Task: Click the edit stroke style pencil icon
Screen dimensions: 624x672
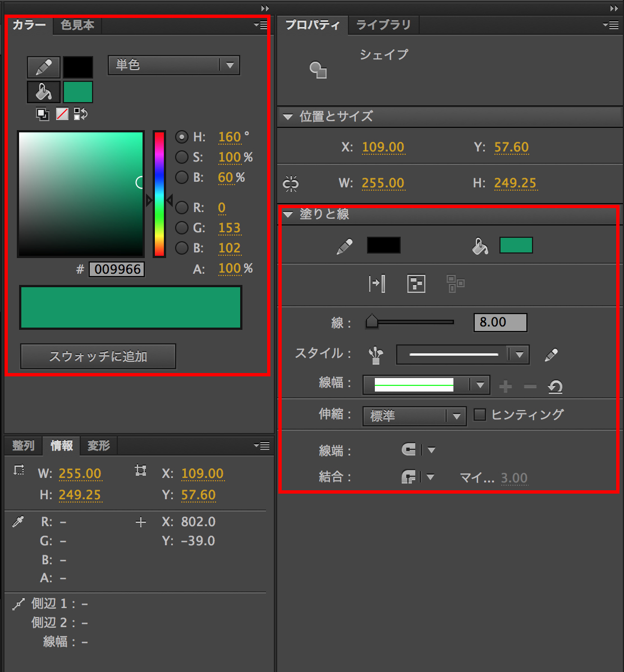Action: pos(551,355)
